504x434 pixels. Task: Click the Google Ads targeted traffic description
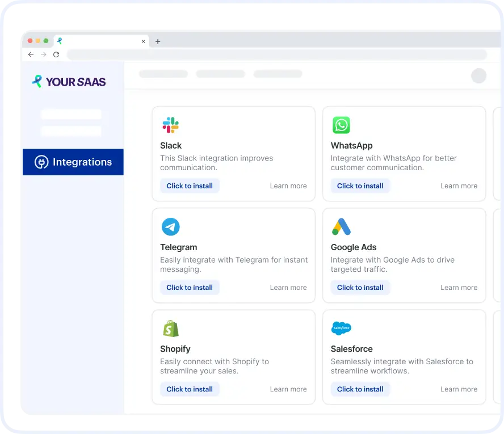[x=392, y=264]
